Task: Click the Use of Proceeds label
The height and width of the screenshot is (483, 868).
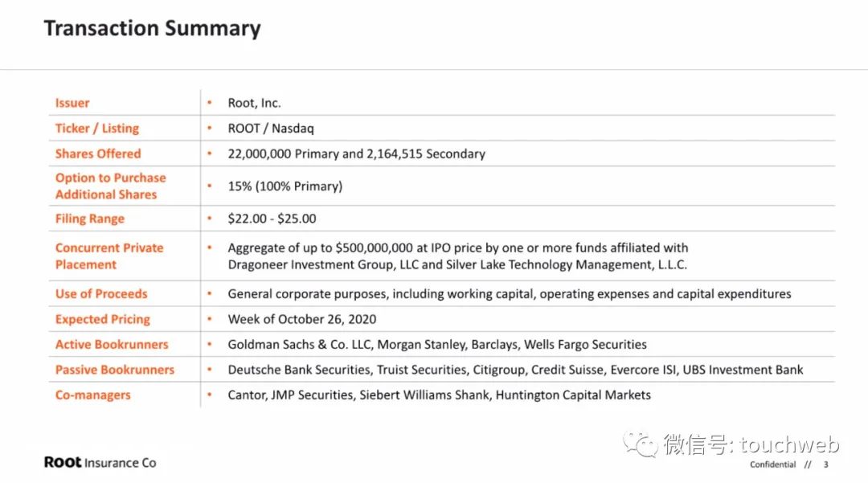Action: (101, 294)
